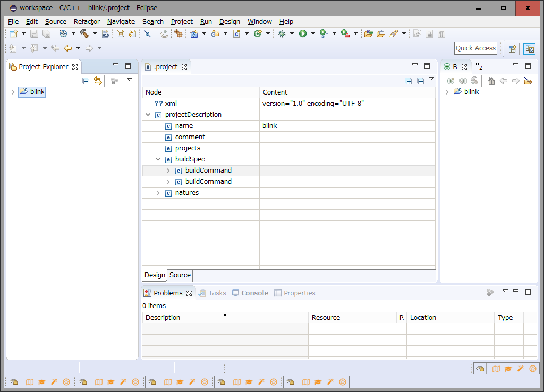Open the Navigate menu
This screenshot has height=392, width=544.
coord(121,21)
